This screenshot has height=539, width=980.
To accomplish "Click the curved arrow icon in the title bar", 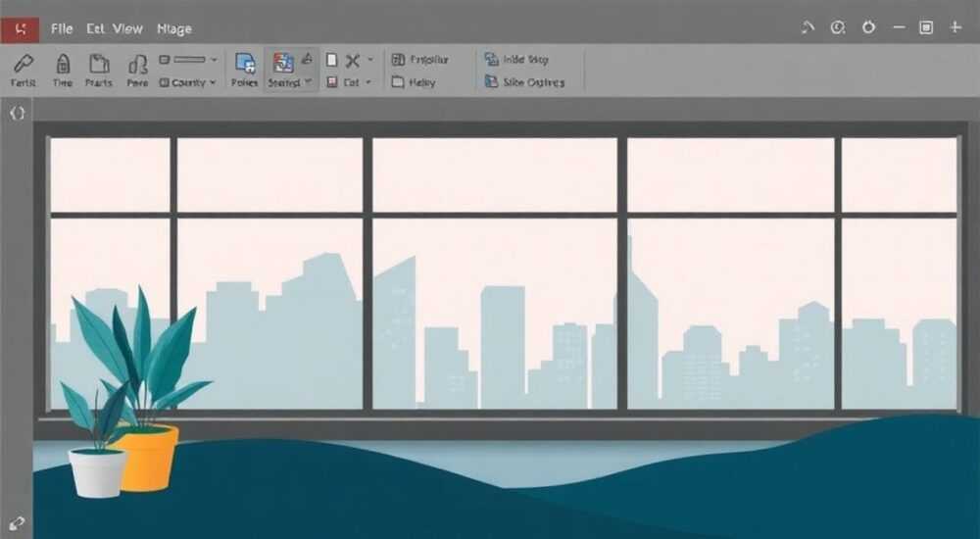I will [x=808, y=27].
